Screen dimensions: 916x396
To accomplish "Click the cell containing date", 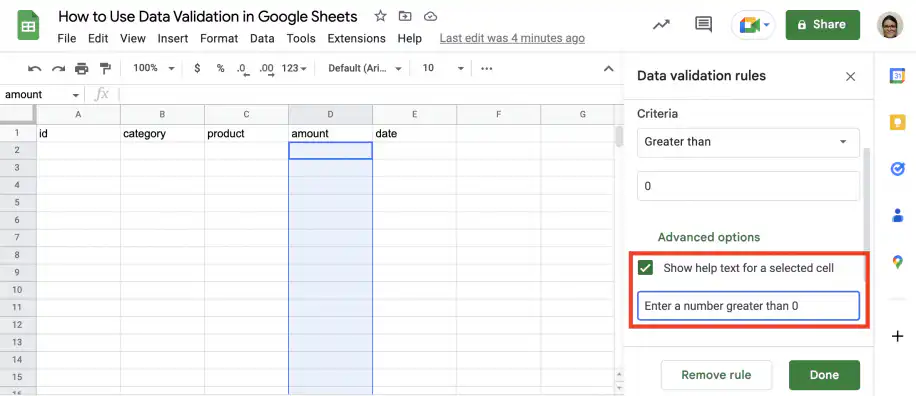I will (x=414, y=133).
